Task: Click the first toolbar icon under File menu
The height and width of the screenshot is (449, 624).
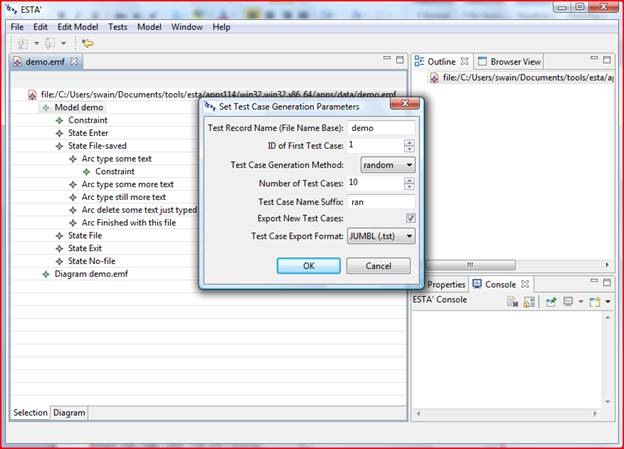Action: 23,43
